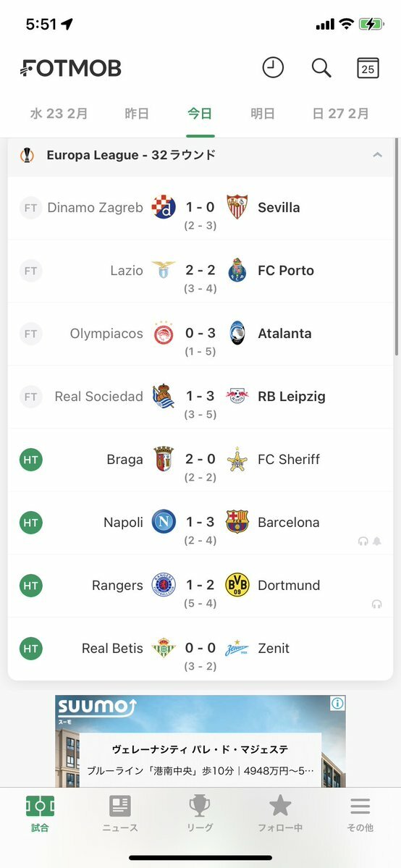Viewport: 401px width, 868px height.
Task: Tap the search magnifier icon
Action: (x=321, y=68)
